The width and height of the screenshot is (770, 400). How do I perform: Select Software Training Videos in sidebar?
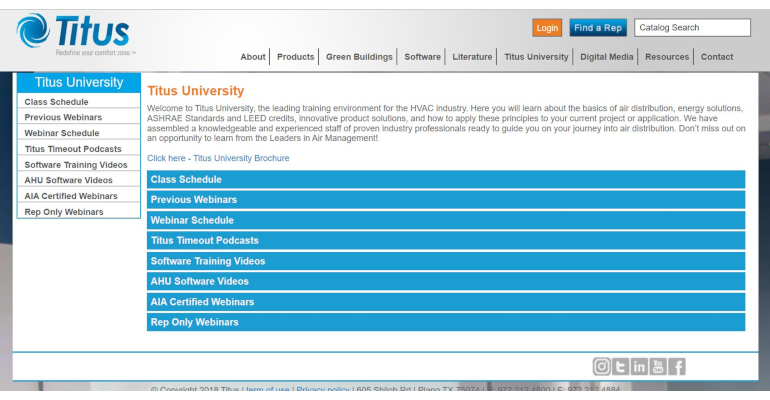(79, 164)
